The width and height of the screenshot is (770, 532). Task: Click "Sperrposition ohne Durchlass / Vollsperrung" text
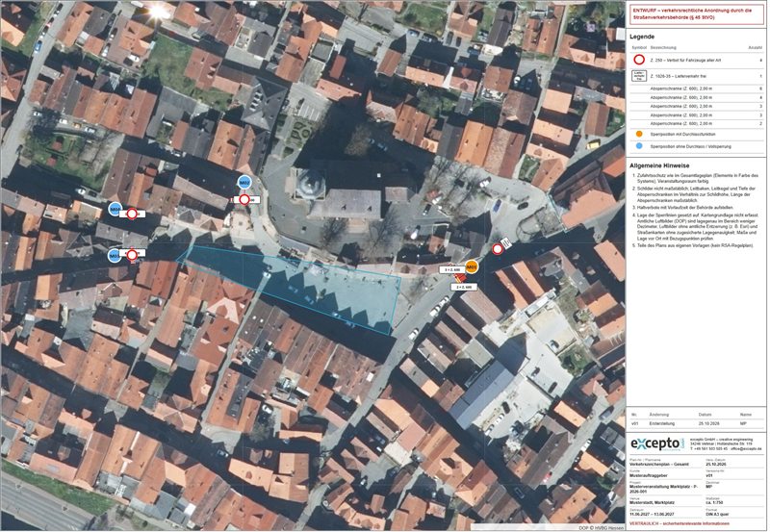pos(690,146)
